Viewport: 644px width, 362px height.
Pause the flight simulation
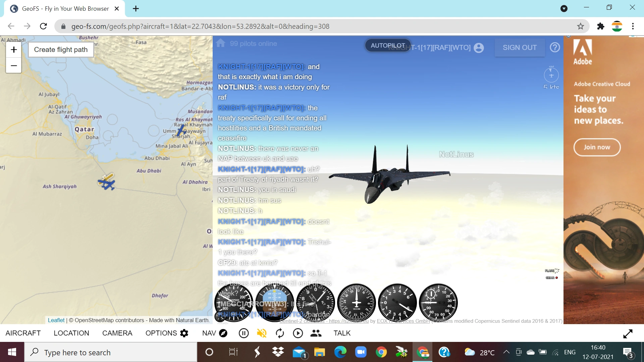tap(244, 333)
